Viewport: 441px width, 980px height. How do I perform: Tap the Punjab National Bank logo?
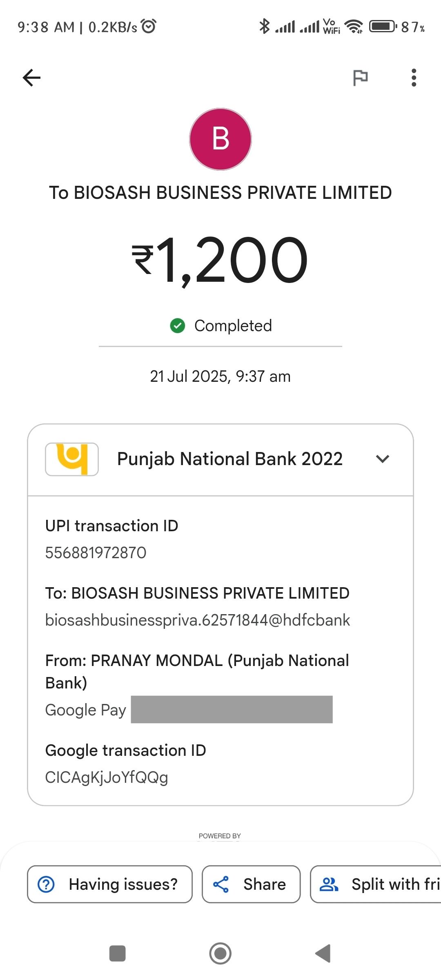(72, 459)
